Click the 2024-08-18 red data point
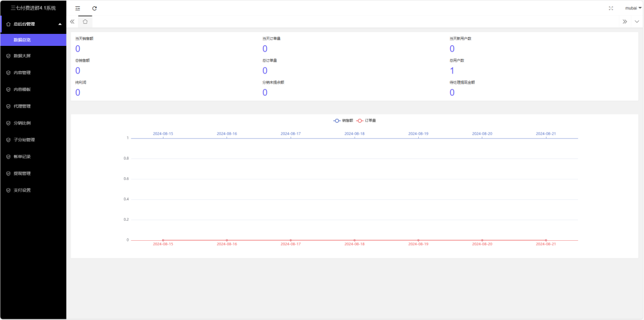The image size is (644, 320). pos(354,240)
